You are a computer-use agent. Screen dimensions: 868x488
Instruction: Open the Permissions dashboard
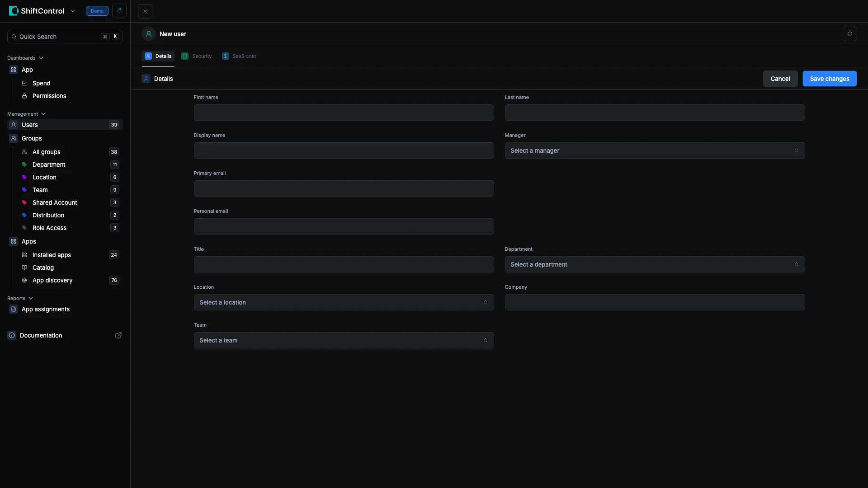[49, 96]
